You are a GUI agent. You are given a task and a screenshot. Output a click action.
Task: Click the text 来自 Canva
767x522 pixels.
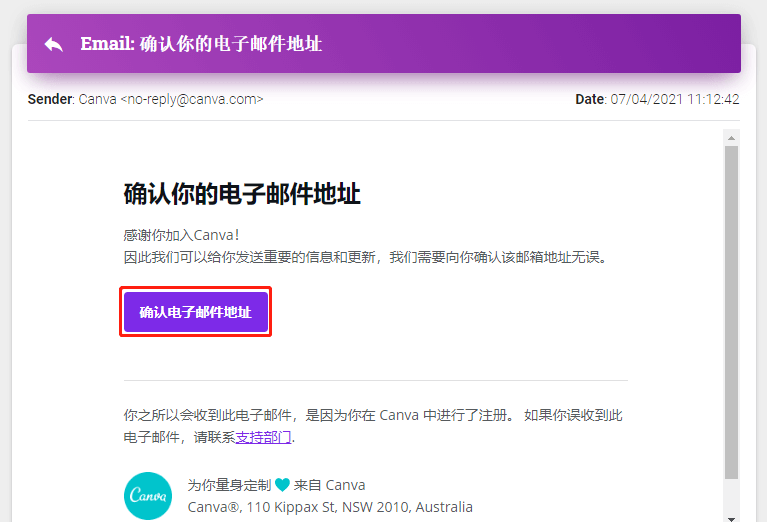tap(329, 485)
